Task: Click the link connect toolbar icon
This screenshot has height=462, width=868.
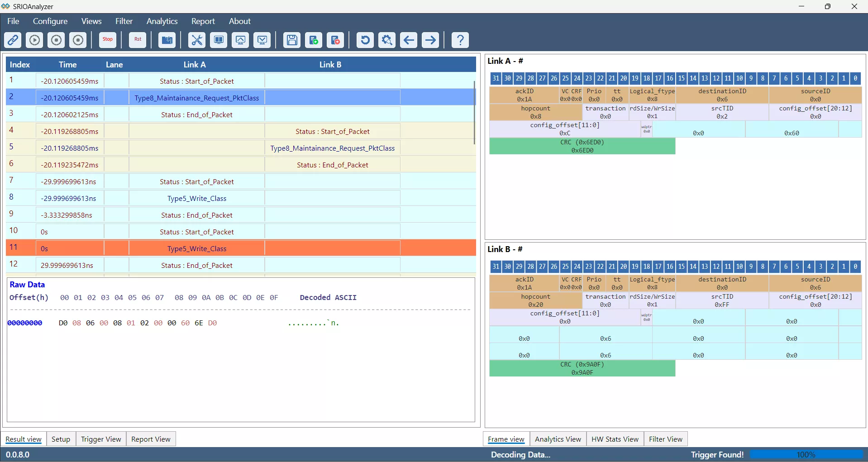Action: (x=13, y=40)
